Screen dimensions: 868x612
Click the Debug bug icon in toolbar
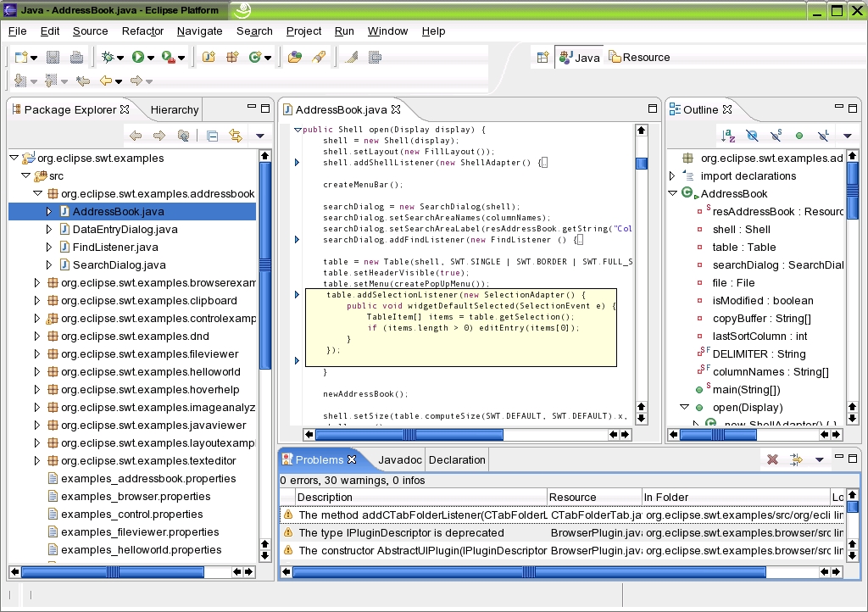[108, 58]
